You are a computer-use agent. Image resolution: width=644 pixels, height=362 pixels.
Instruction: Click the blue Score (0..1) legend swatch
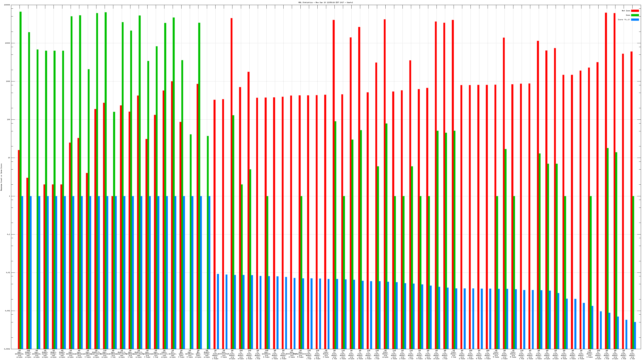[635, 20]
